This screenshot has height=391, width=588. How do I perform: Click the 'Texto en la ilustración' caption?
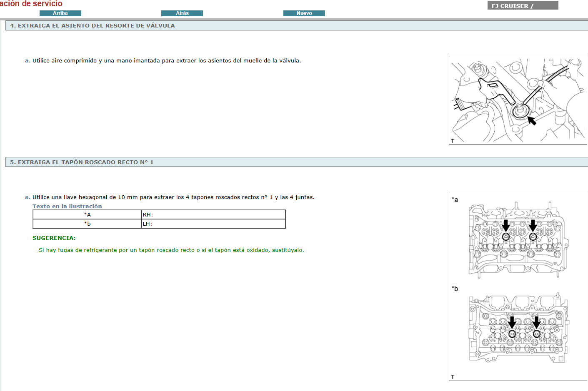pyautogui.click(x=67, y=207)
